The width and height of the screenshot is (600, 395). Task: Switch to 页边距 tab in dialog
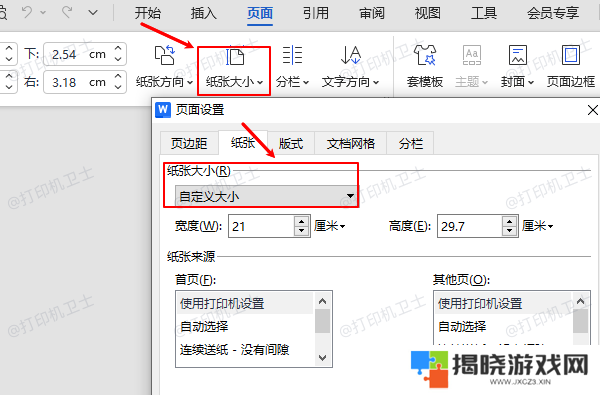[189, 144]
